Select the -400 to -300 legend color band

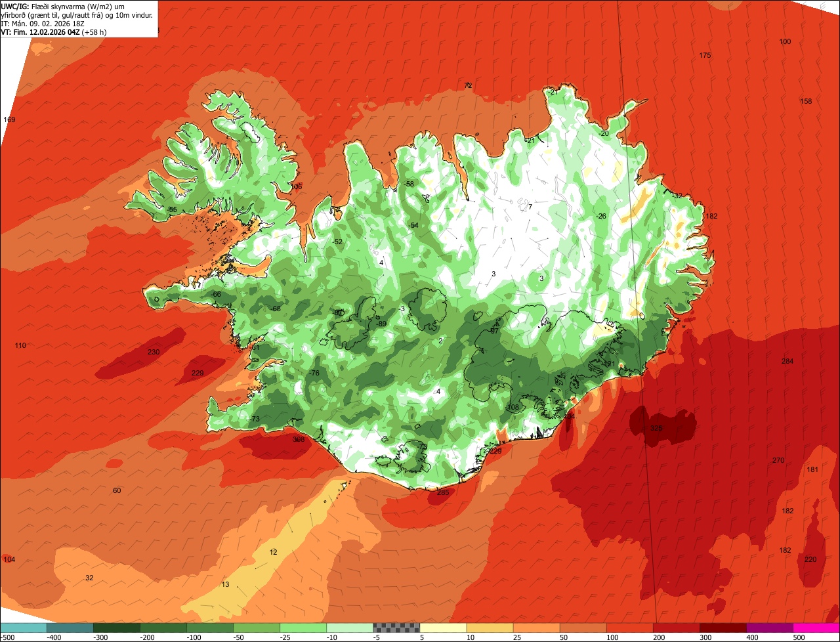click(70, 628)
